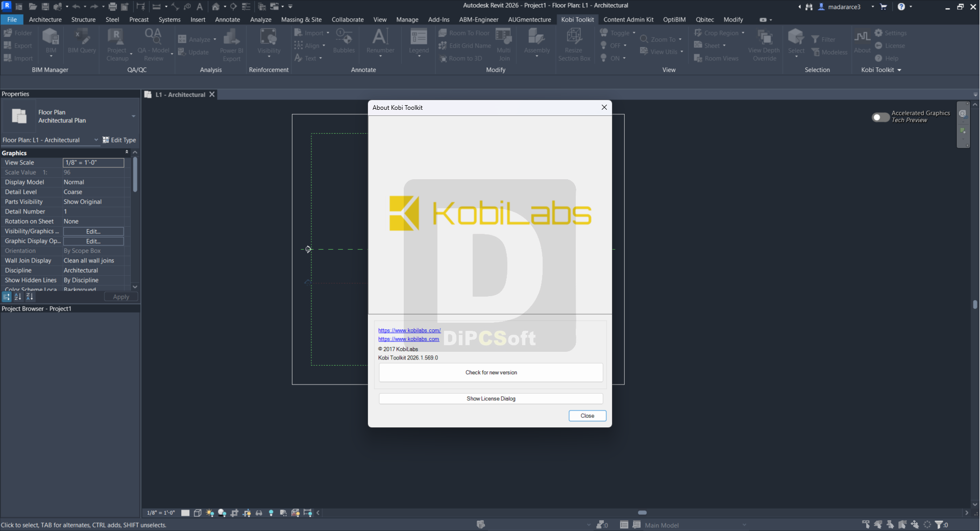Click the Edit Type button
This screenshot has width=980, height=531.
point(119,140)
